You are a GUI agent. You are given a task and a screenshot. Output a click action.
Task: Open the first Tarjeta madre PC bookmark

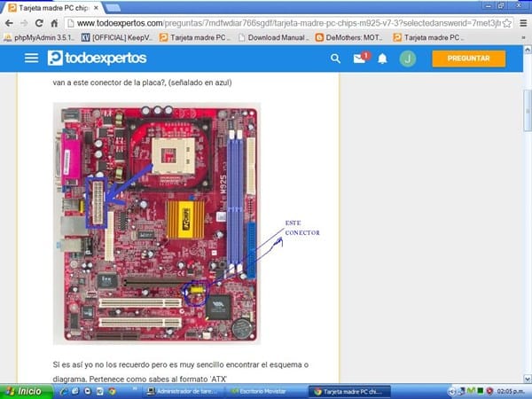pyautogui.click(x=194, y=37)
